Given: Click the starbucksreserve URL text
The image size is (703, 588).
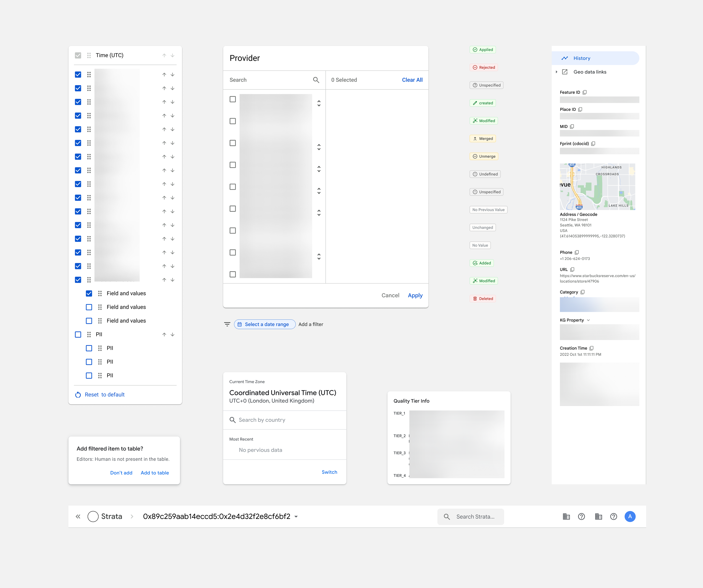Looking at the screenshot, I should coord(598,278).
